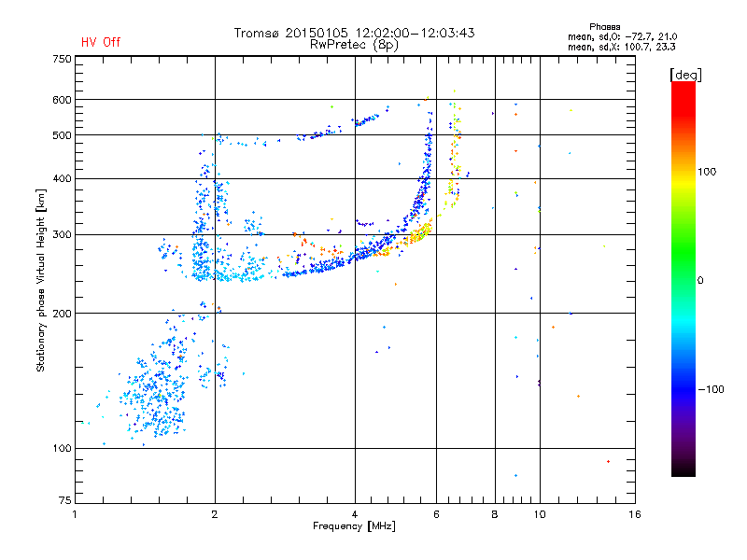The width and height of the screenshot is (747, 560).
Task: Click the black bottom of the colorbar
Action: (684, 469)
